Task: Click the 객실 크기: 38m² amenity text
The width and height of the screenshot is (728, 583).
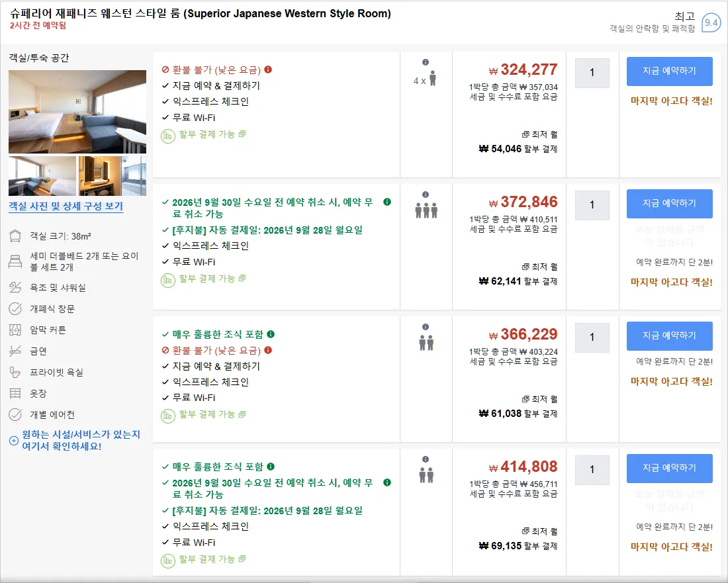Action: coord(60,236)
